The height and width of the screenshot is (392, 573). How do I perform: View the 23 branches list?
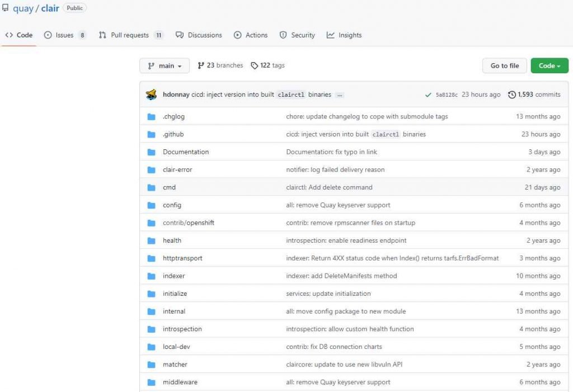[x=220, y=65]
